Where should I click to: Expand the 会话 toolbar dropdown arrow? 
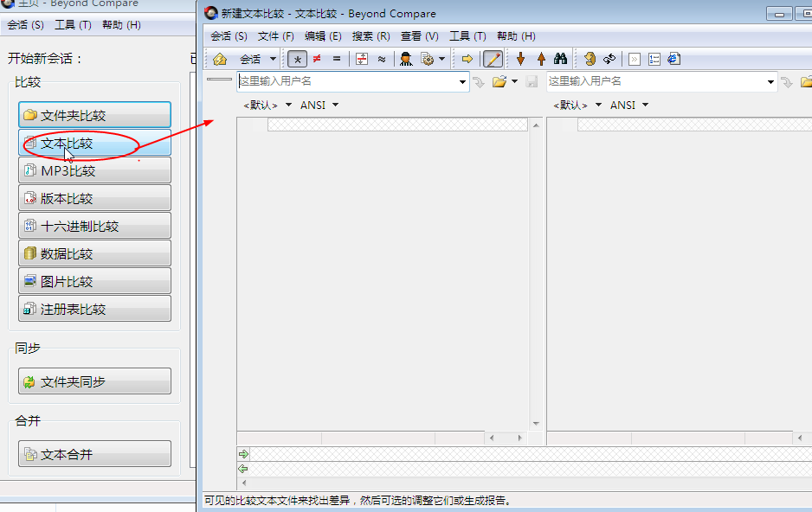pyautogui.click(x=273, y=59)
